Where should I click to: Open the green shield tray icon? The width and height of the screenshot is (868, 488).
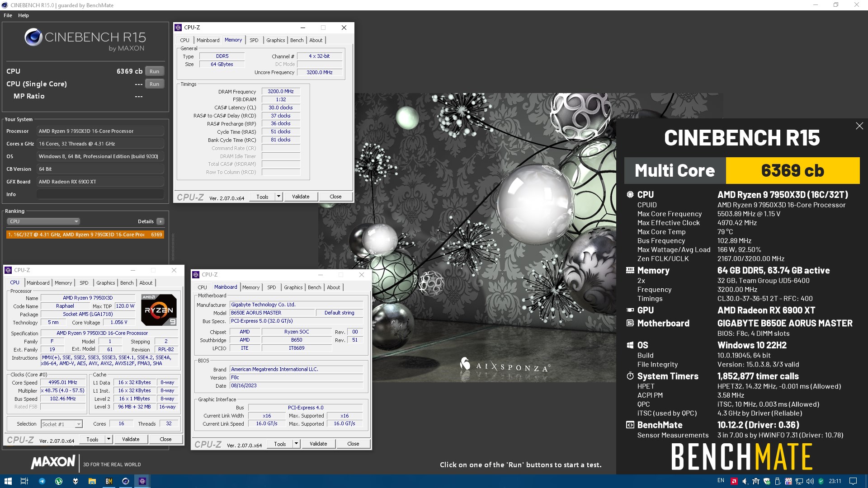click(821, 481)
